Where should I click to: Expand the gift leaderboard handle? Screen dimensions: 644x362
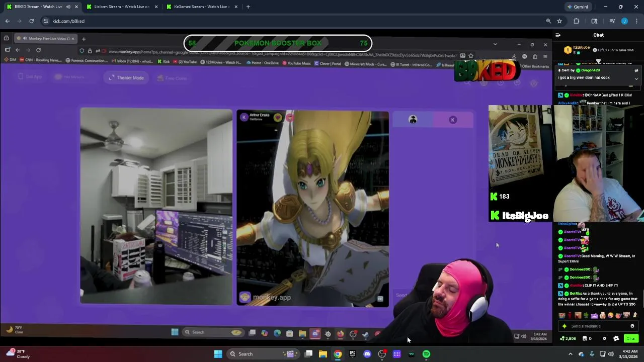click(598, 61)
